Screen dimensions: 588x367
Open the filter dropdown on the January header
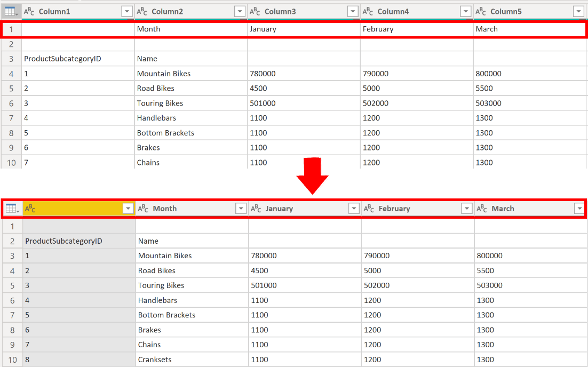click(354, 209)
